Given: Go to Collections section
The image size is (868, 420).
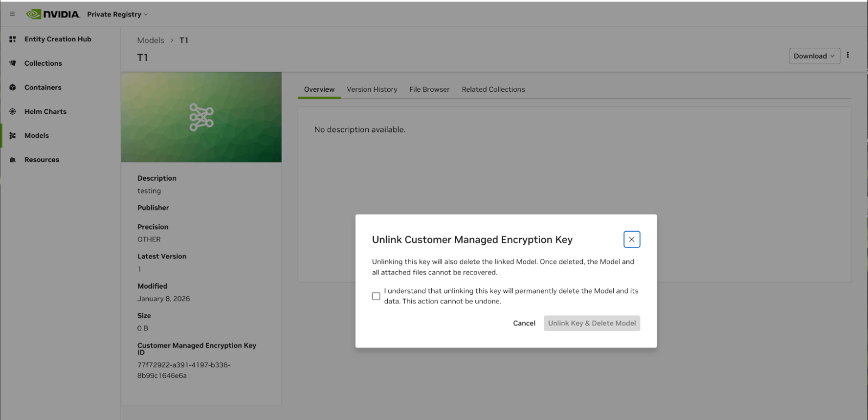Looking at the screenshot, I should (43, 63).
